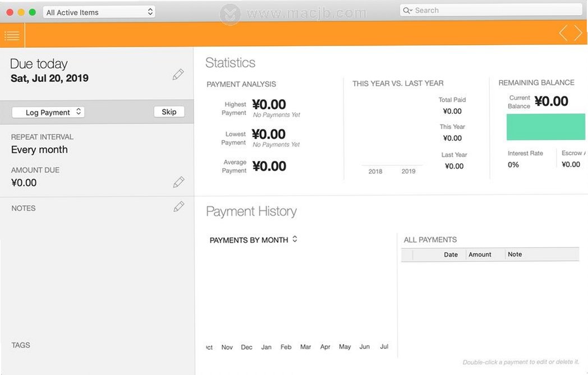The image size is (588, 375).
Task: Click the NOTES section label
Action: click(x=23, y=209)
